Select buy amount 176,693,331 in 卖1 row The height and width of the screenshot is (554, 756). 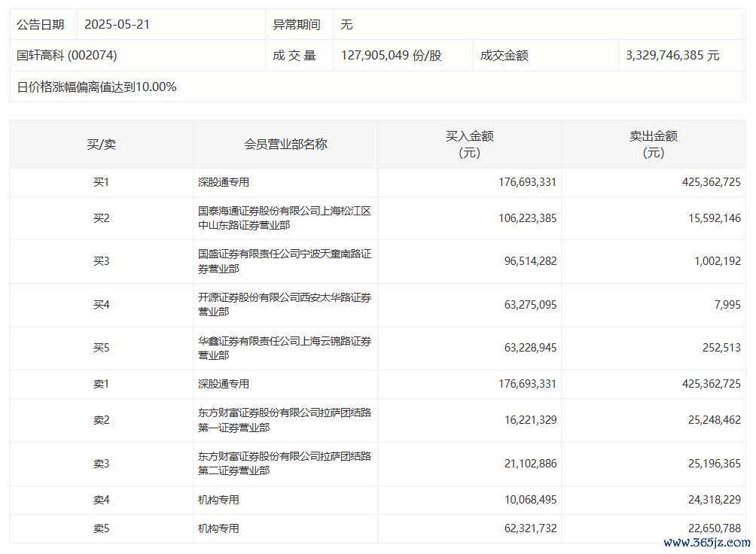tap(527, 384)
